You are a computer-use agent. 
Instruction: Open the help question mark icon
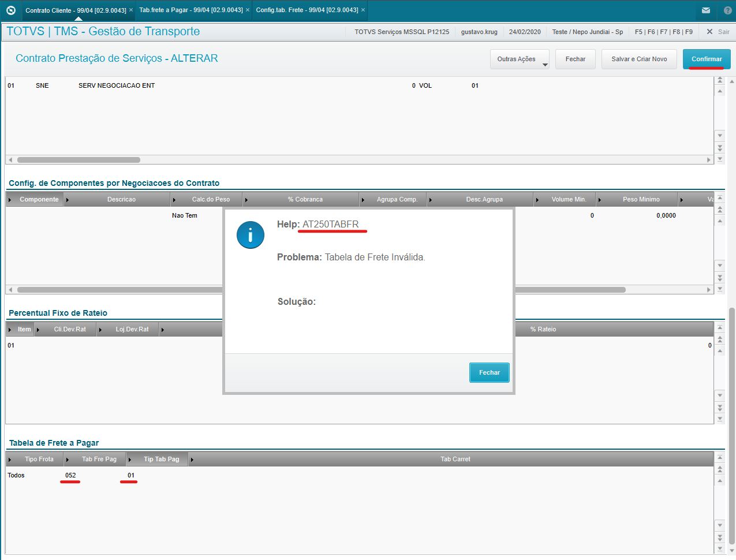727,10
